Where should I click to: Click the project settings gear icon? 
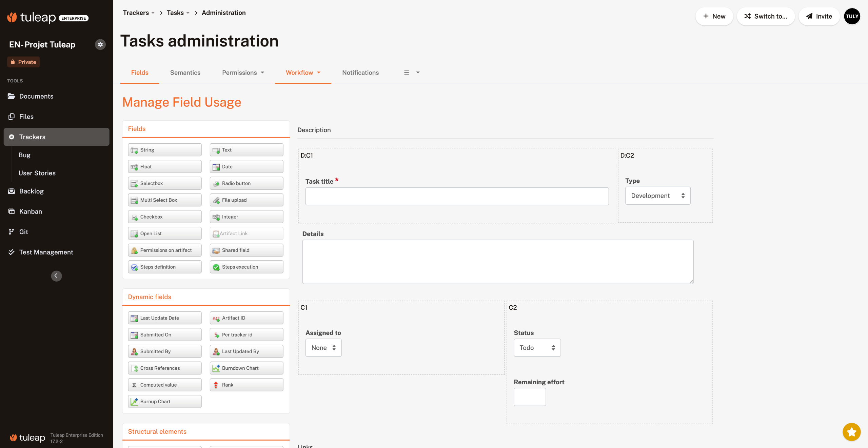tap(100, 44)
